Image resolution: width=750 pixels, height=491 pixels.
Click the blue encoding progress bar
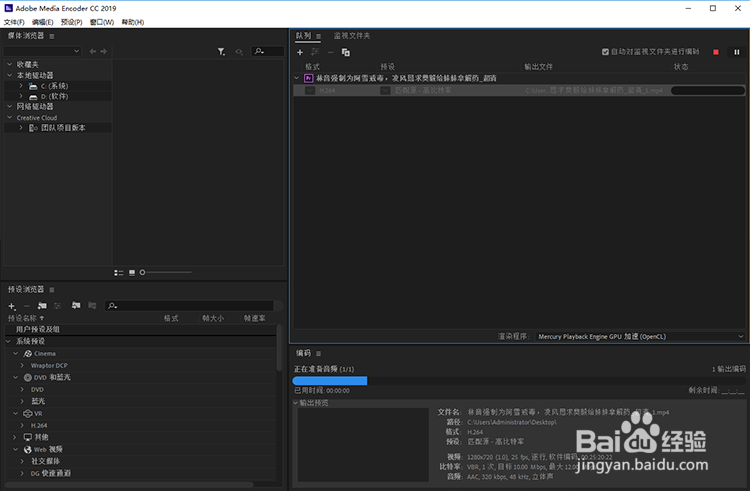[330, 381]
